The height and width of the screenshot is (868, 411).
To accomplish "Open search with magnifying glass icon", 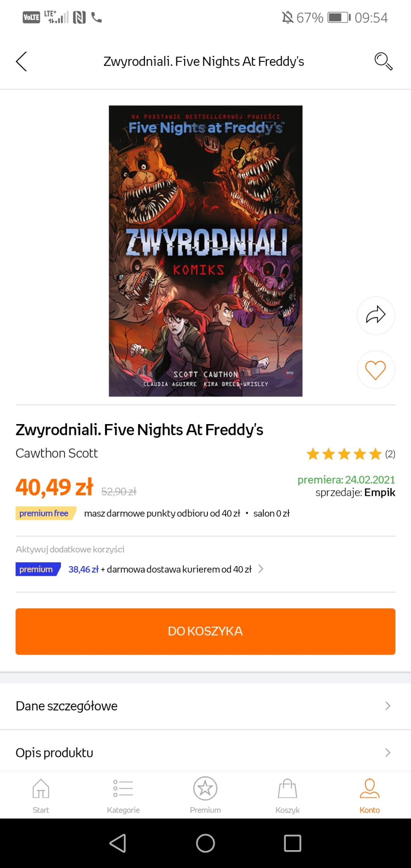I will (x=383, y=61).
